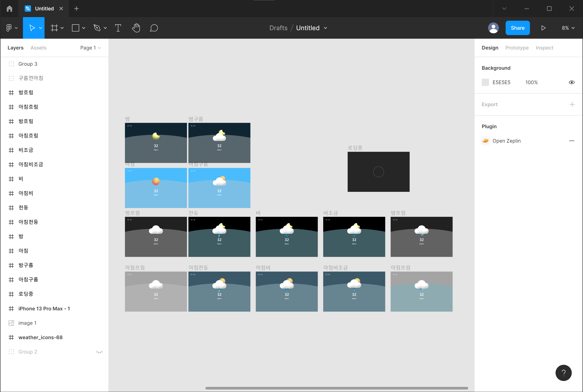Switch to the Assets tab

[38, 48]
